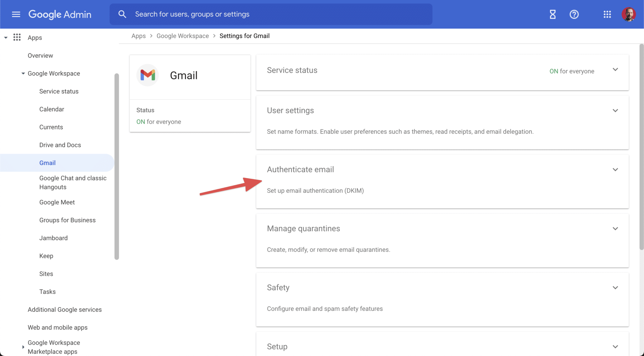Click the Google Admin logo
This screenshot has height=356, width=644.
(60, 14)
